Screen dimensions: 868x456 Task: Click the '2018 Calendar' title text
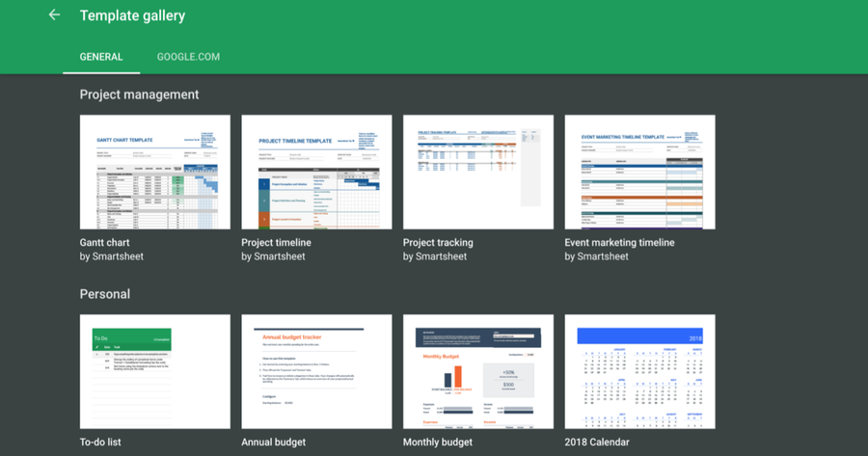(x=597, y=443)
